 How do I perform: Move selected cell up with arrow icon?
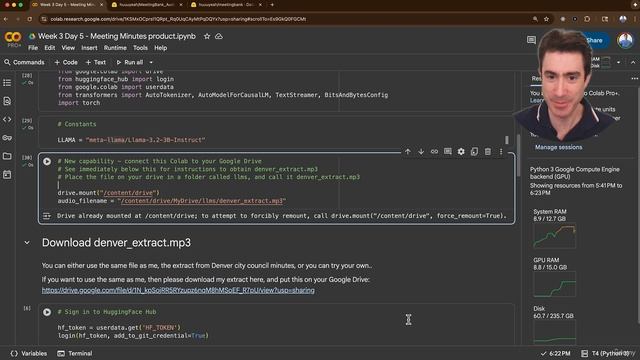(x=408, y=151)
